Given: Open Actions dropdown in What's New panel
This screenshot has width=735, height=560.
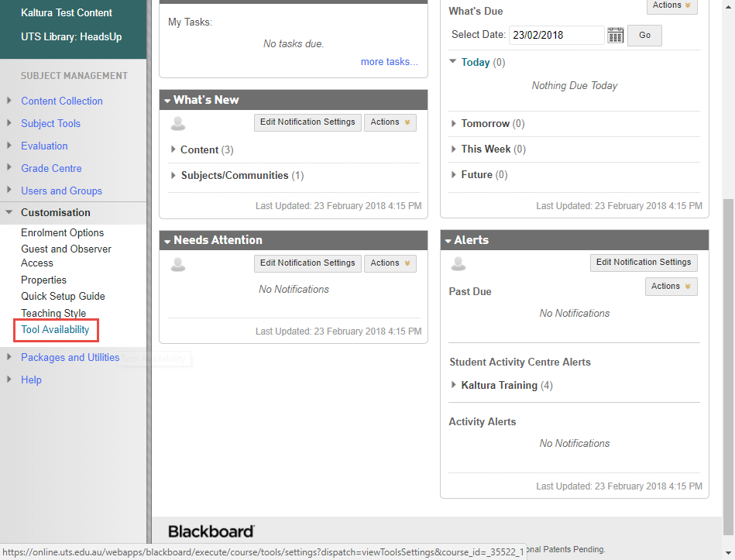Looking at the screenshot, I should point(390,122).
